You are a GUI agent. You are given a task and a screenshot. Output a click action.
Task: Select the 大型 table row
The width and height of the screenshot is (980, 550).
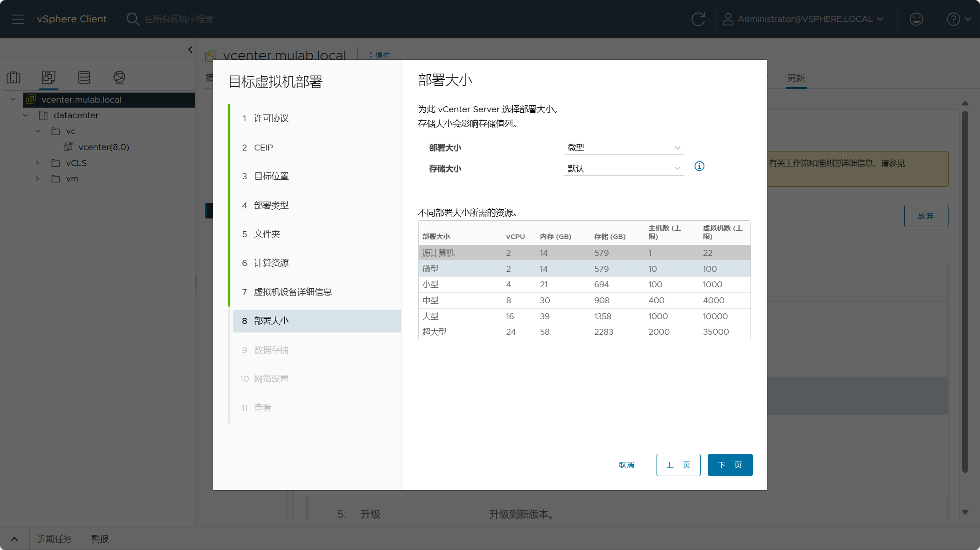click(584, 316)
